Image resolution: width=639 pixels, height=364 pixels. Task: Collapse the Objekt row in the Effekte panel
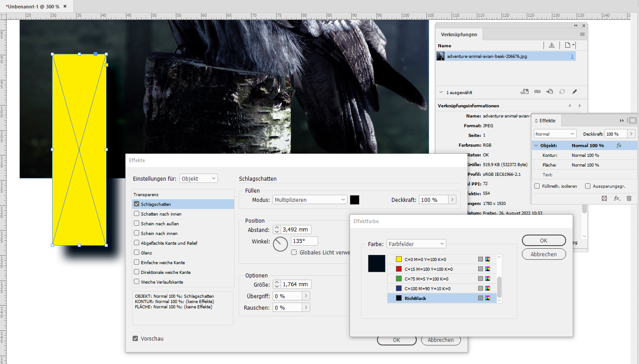point(537,145)
